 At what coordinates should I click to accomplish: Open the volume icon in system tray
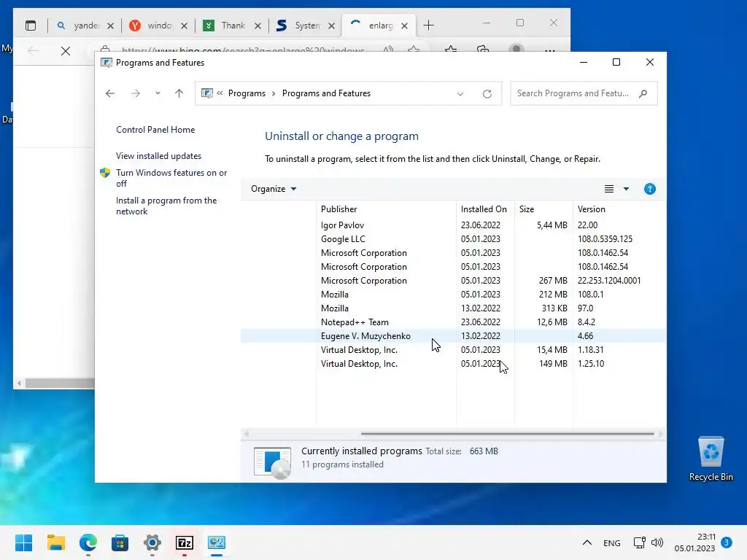click(657, 542)
